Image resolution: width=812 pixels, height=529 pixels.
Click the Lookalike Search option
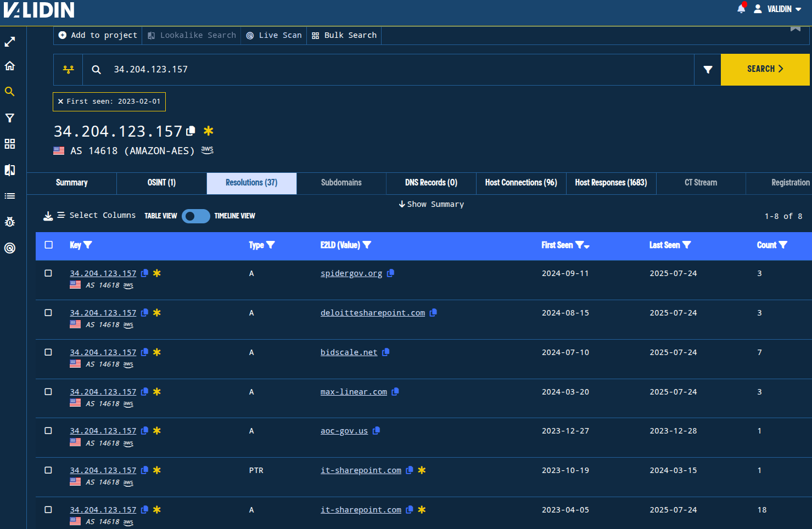(192, 35)
